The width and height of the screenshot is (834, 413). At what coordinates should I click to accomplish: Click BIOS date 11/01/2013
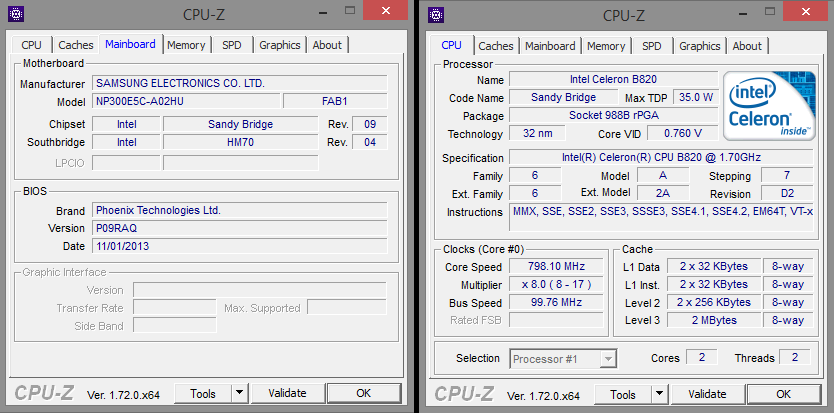click(240, 246)
